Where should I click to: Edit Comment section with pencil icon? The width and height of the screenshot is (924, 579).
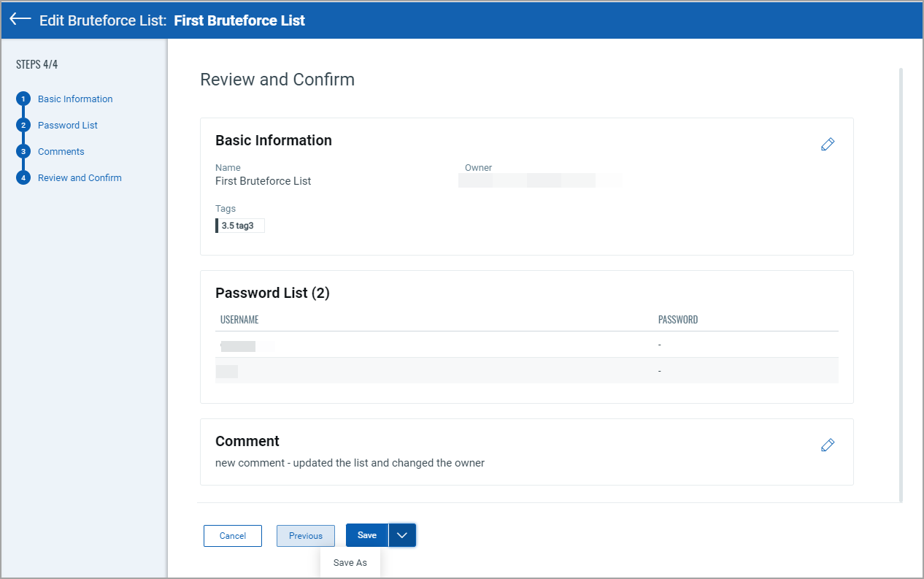827,445
